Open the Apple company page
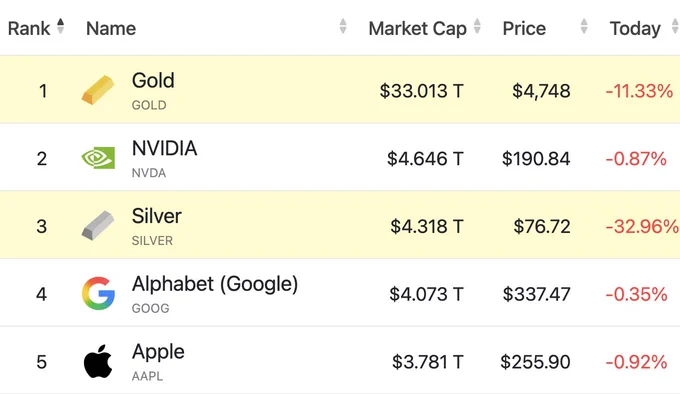This screenshot has height=394, width=680. coord(158,352)
